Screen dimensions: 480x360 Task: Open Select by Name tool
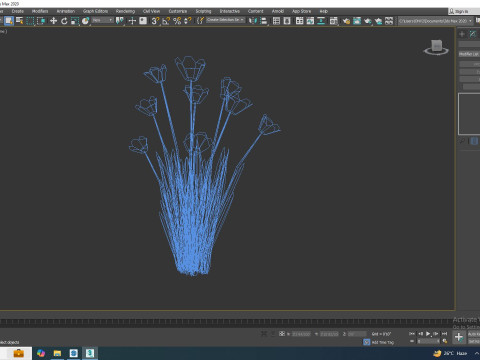pos(20,21)
